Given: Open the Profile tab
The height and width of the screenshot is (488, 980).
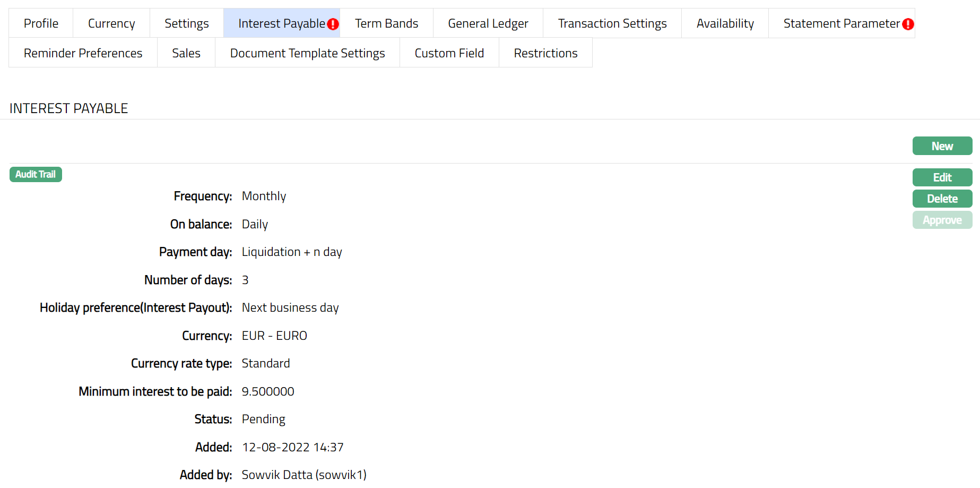Looking at the screenshot, I should [x=41, y=23].
